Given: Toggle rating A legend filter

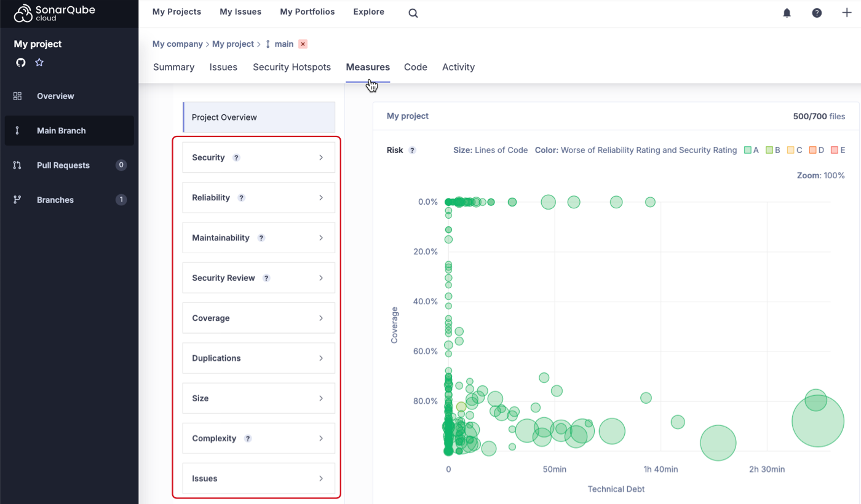Looking at the screenshot, I should pyautogui.click(x=752, y=150).
